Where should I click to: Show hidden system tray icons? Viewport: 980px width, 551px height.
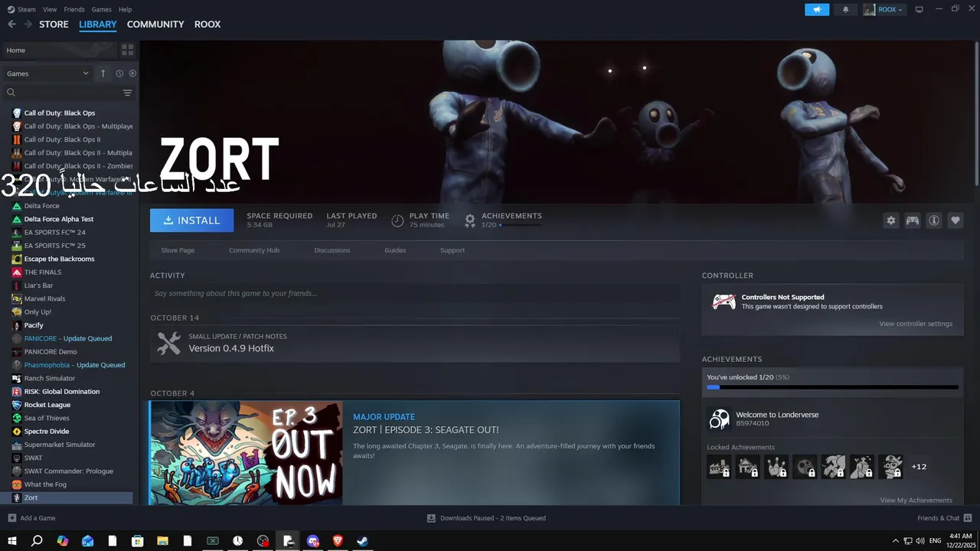click(x=896, y=541)
